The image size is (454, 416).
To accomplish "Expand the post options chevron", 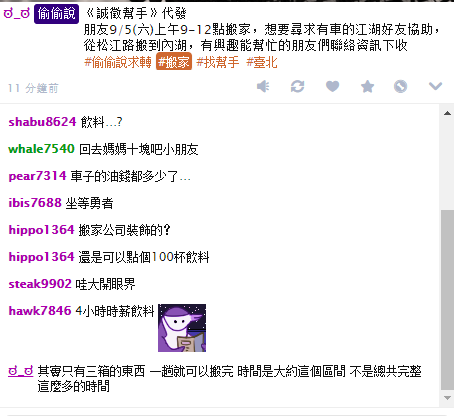I will 435,86.
